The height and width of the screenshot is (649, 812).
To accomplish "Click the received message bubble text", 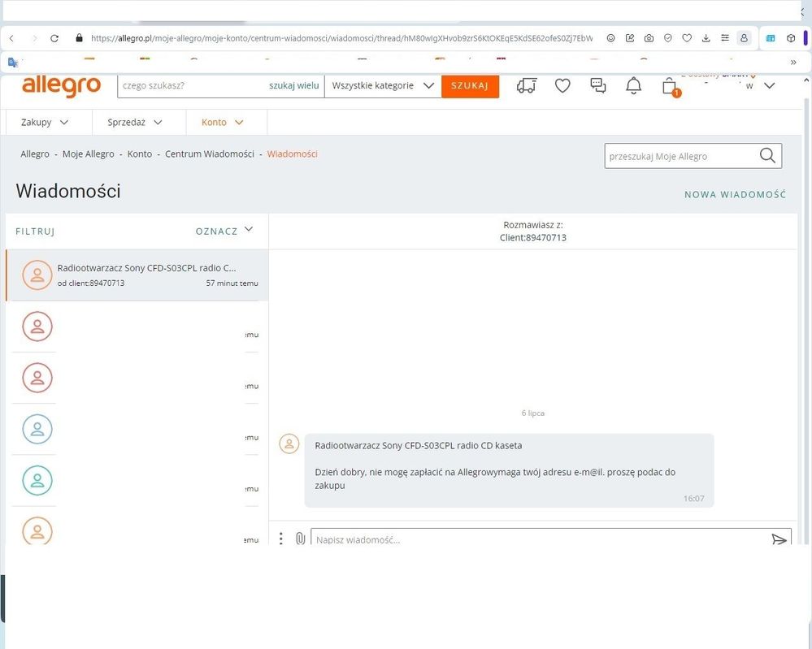I will point(509,470).
